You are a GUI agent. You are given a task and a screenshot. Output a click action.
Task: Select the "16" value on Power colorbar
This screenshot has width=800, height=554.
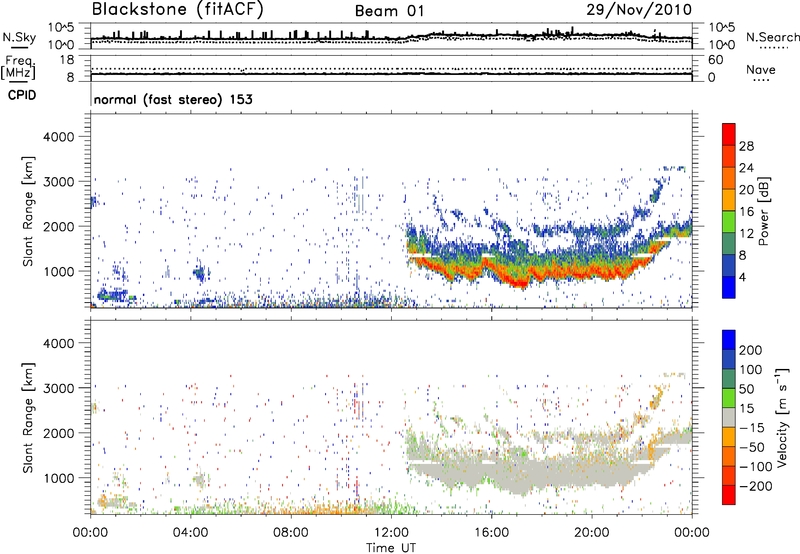(746, 212)
